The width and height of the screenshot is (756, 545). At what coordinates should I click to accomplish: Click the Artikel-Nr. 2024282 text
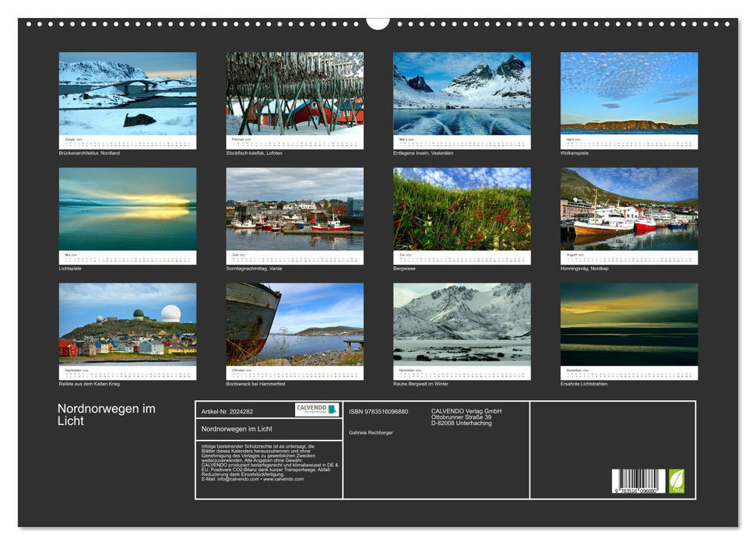tap(227, 412)
